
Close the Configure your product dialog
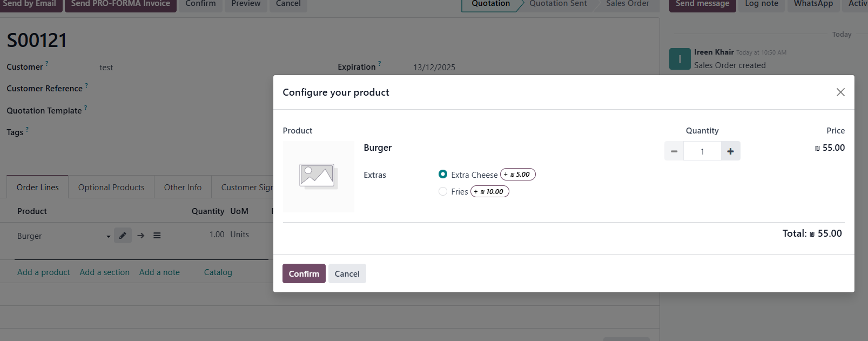pos(840,92)
